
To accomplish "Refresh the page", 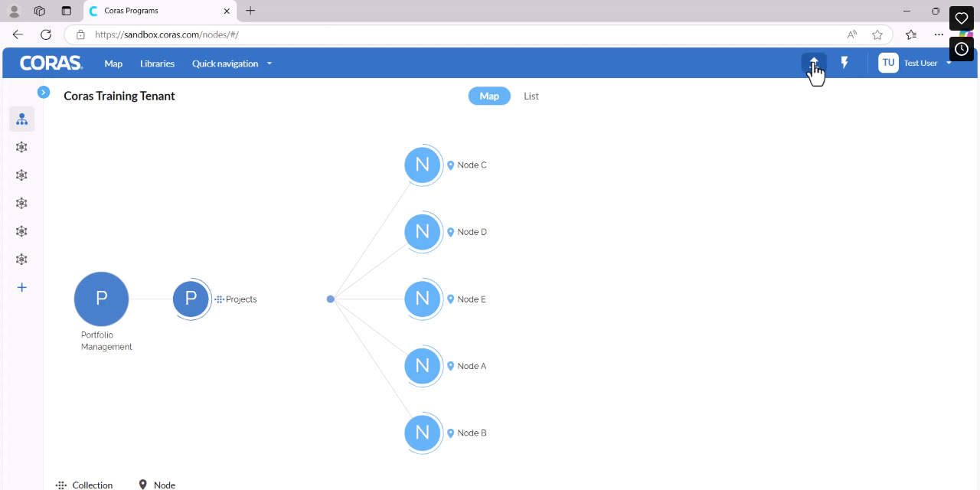I will coord(46,34).
